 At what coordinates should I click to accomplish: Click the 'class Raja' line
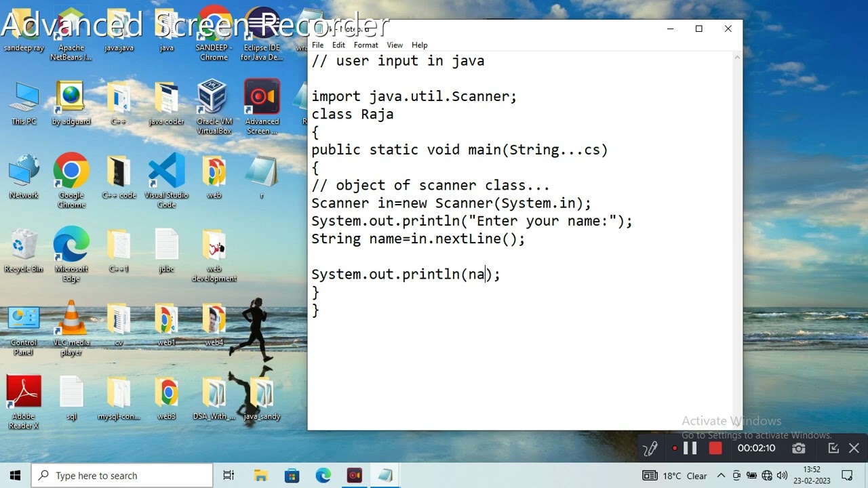coord(353,114)
